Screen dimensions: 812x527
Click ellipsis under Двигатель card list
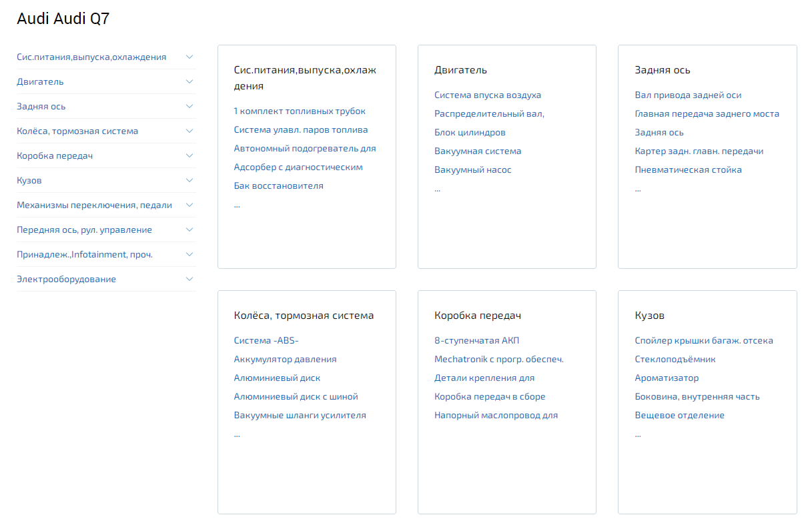coord(438,189)
